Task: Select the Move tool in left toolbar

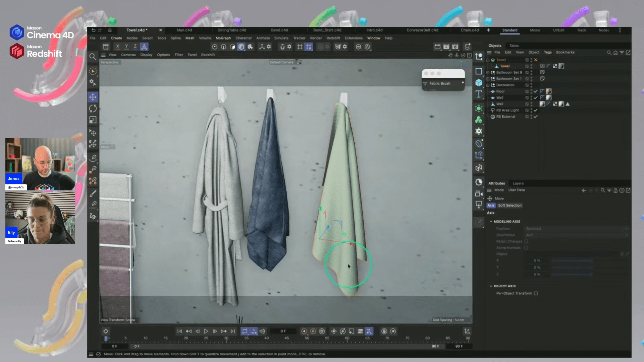Action: click(93, 97)
